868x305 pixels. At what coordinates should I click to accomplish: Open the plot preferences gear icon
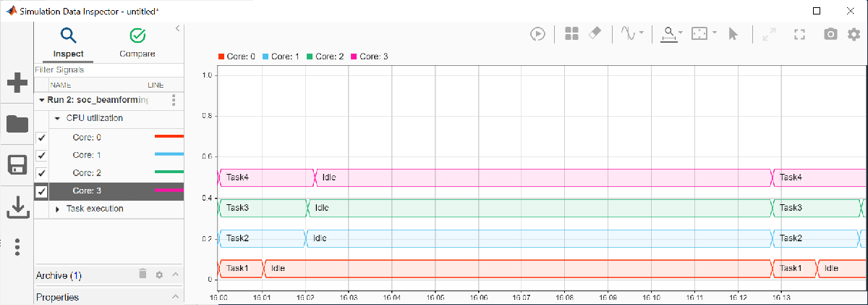(x=854, y=34)
